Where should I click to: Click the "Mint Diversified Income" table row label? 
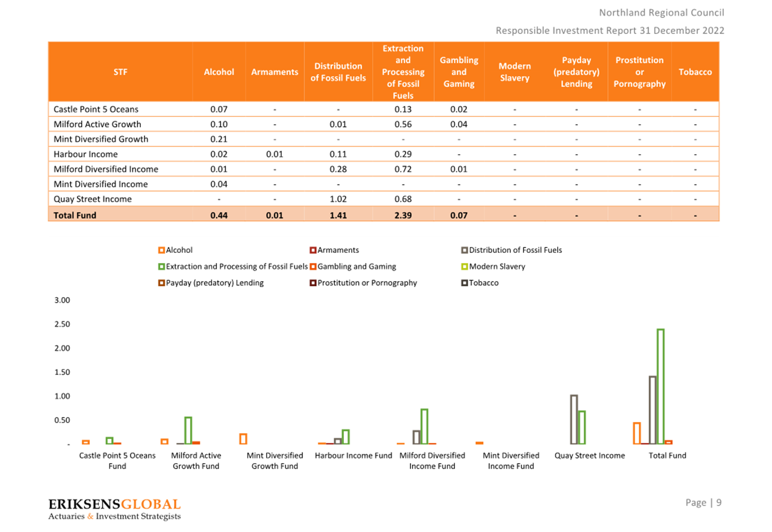coord(101,184)
